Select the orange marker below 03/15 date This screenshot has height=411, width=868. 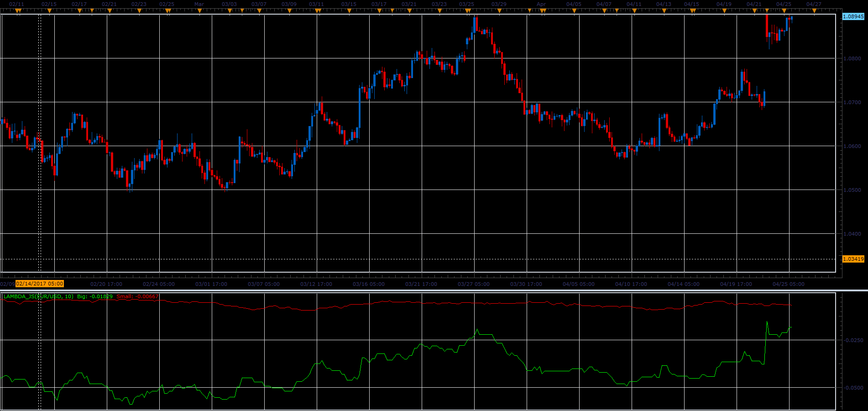pos(349,11)
